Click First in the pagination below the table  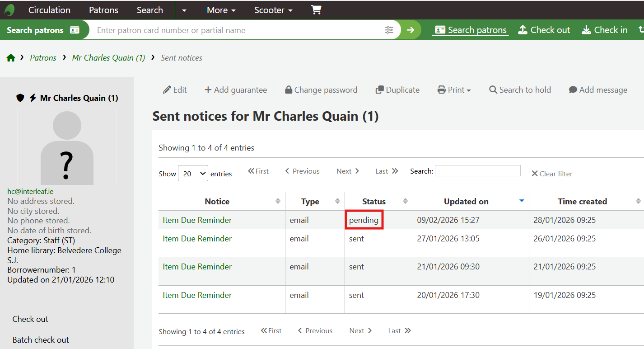point(271,331)
